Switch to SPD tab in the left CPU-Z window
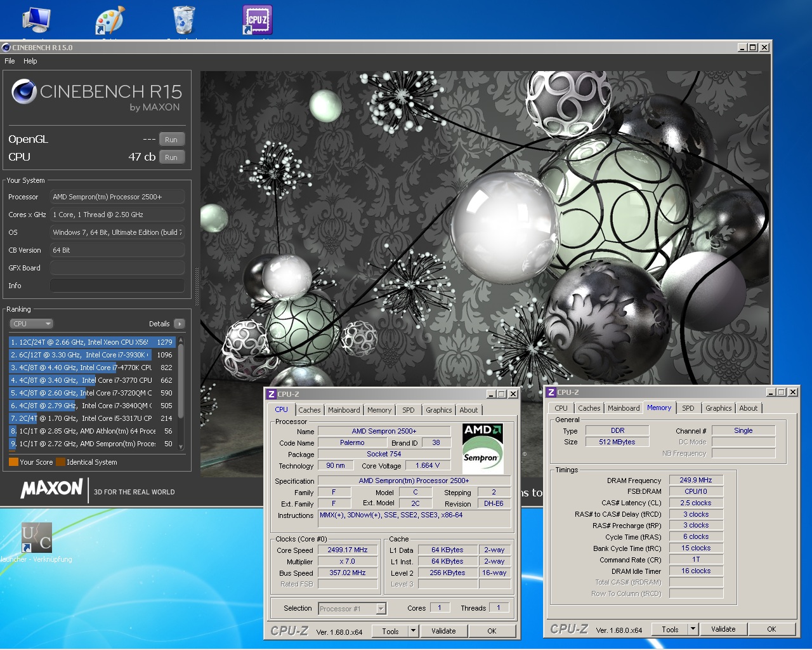 click(x=409, y=410)
